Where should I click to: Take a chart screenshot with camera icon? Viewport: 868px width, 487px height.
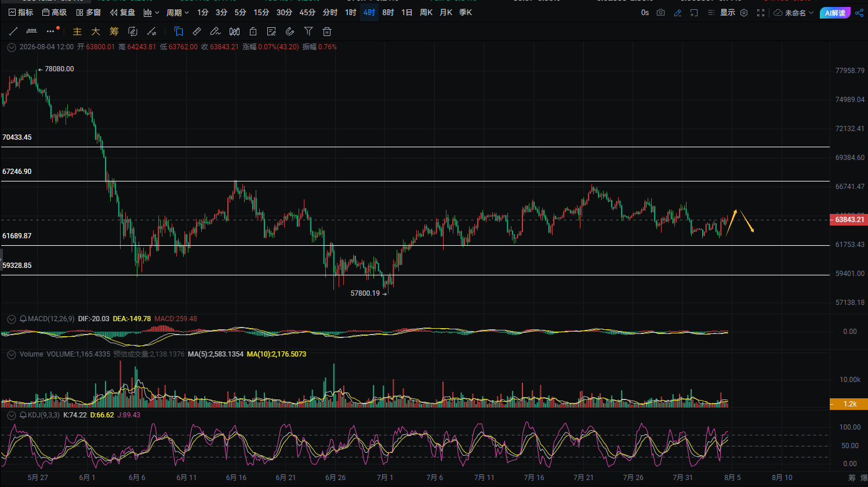tap(660, 12)
